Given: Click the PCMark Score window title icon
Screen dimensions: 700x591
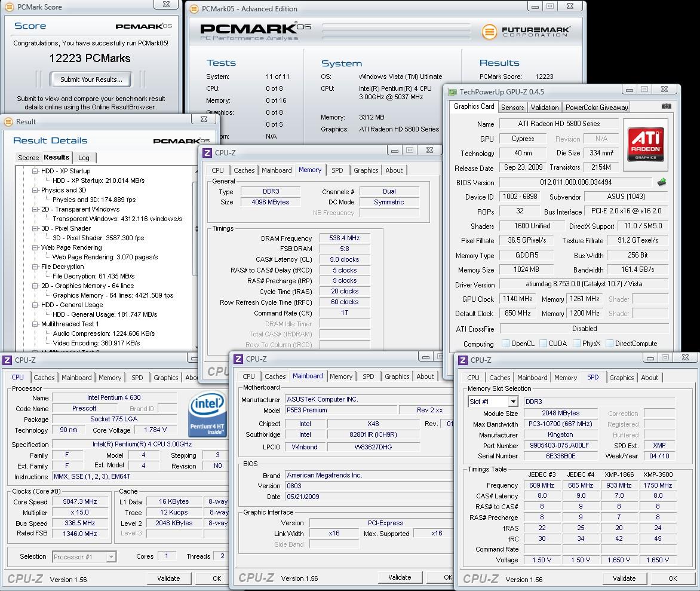Looking at the screenshot, I should [x=9, y=7].
